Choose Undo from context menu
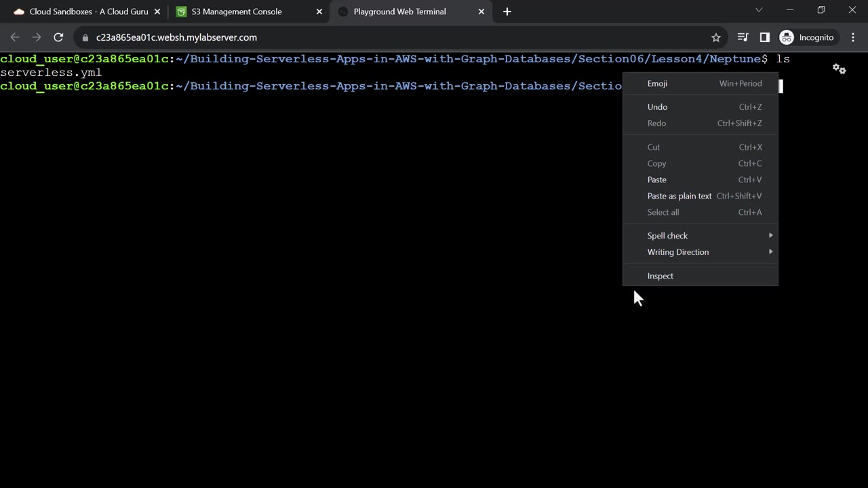This screenshot has height=488, width=868. (701, 107)
